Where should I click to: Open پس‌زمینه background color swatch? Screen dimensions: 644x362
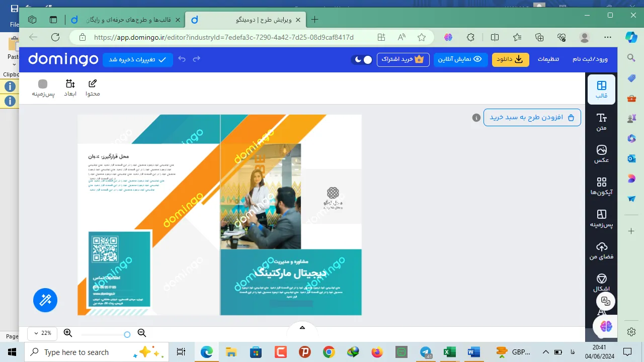(43, 88)
